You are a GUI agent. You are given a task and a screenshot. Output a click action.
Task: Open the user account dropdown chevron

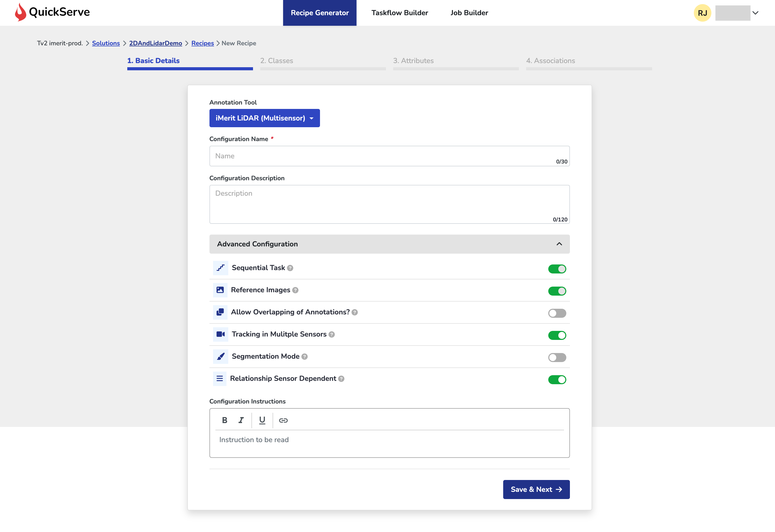[x=755, y=13]
